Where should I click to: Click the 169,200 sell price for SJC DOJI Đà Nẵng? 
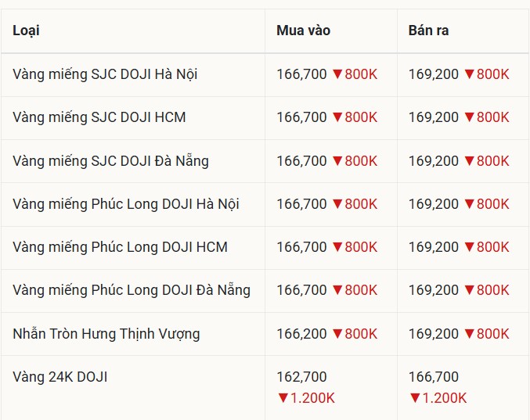coord(434,161)
